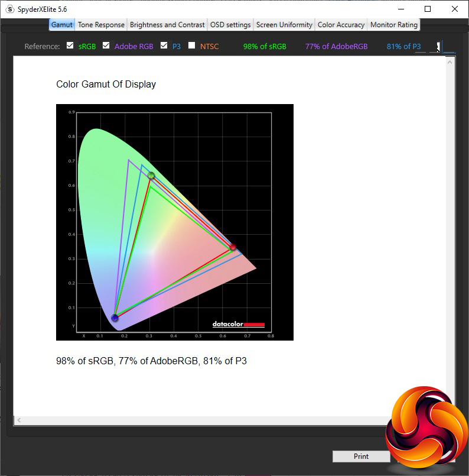Click the '77% of AdobeRGB' header text
Screen dimensions: 469x476
(x=336, y=47)
